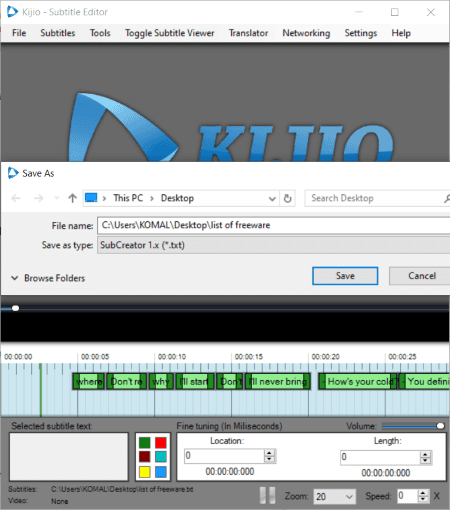Decrease the Location value with down arrow

(269, 459)
